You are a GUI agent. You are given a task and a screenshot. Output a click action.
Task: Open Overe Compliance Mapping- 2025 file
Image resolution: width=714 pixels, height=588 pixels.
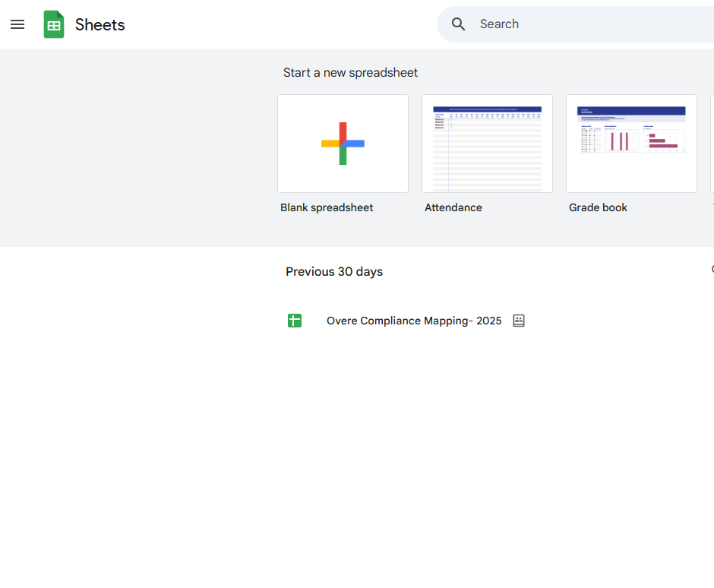(414, 321)
